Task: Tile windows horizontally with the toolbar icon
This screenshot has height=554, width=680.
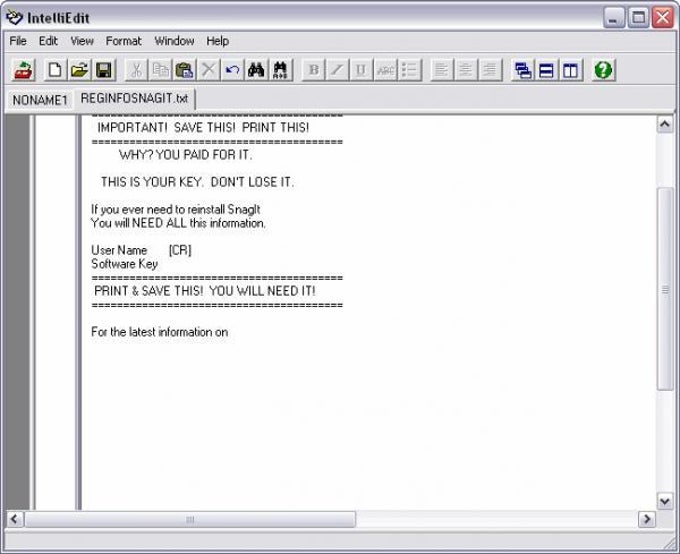Action: pos(546,70)
